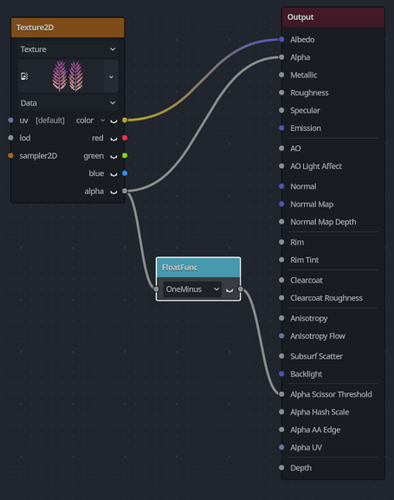Expand the color output type chevron
This screenshot has height=500, width=394.
coord(103,120)
